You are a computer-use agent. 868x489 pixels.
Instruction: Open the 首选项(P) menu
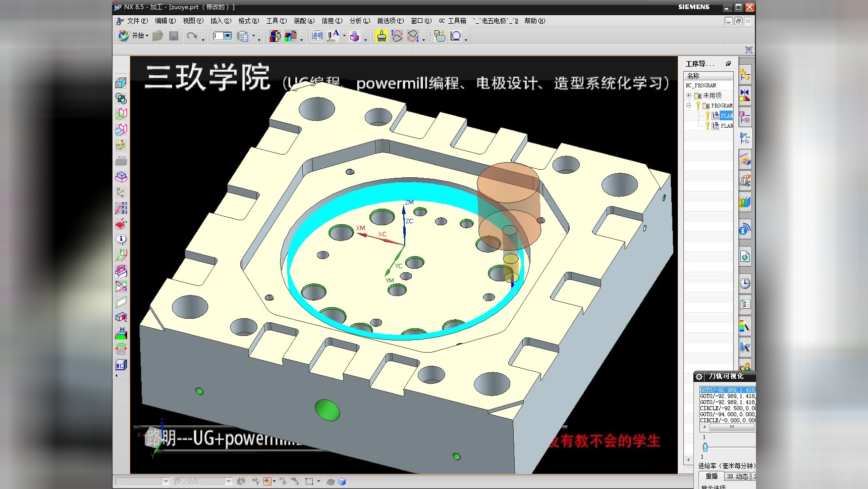point(390,21)
